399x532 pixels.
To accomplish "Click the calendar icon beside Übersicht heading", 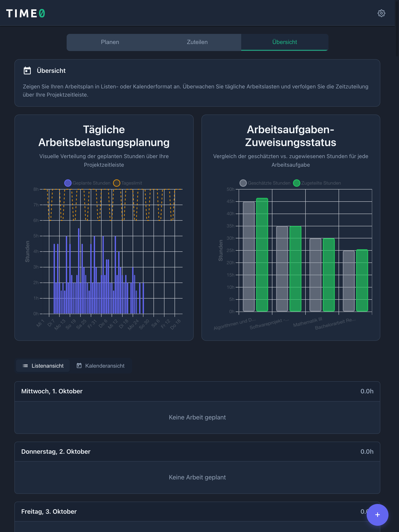I will click(27, 71).
